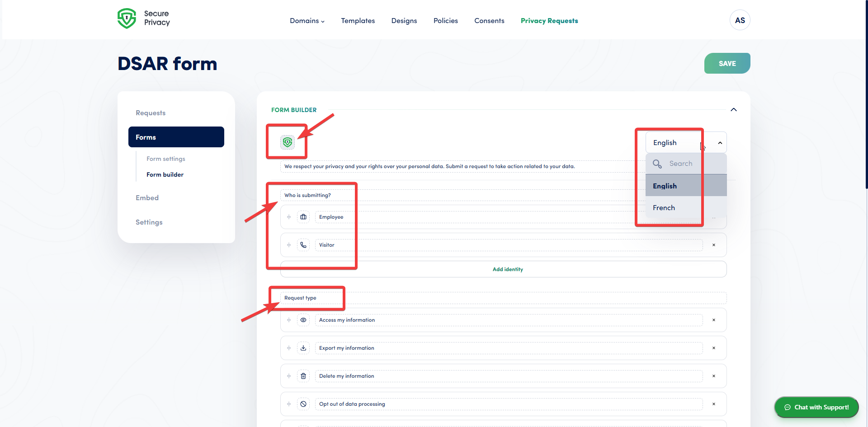Go to Templates in top navigation
Viewport: 868px width, 427px height.
358,21
